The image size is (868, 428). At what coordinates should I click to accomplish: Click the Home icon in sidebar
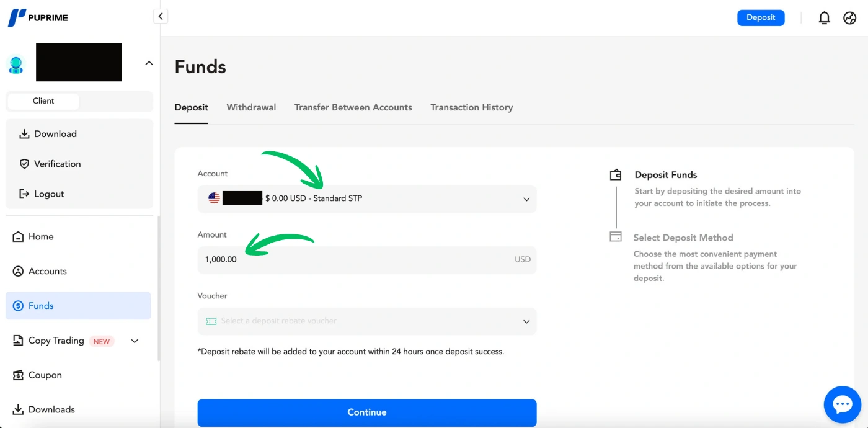(18, 237)
